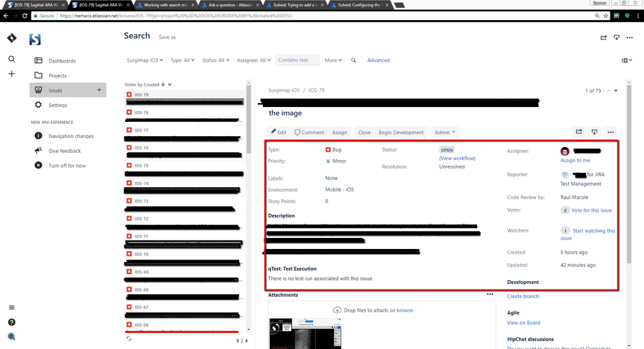Open the Attachments ellipsis menu
The image size is (644, 349).
tap(490, 294)
